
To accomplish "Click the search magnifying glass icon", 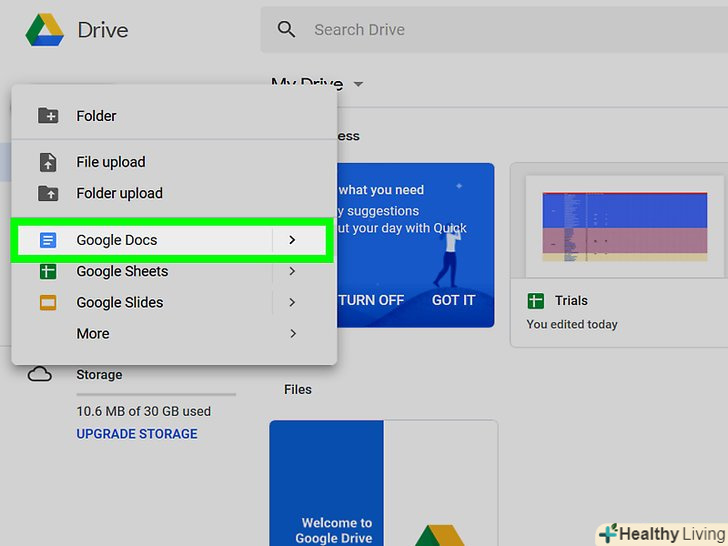I will point(287,30).
